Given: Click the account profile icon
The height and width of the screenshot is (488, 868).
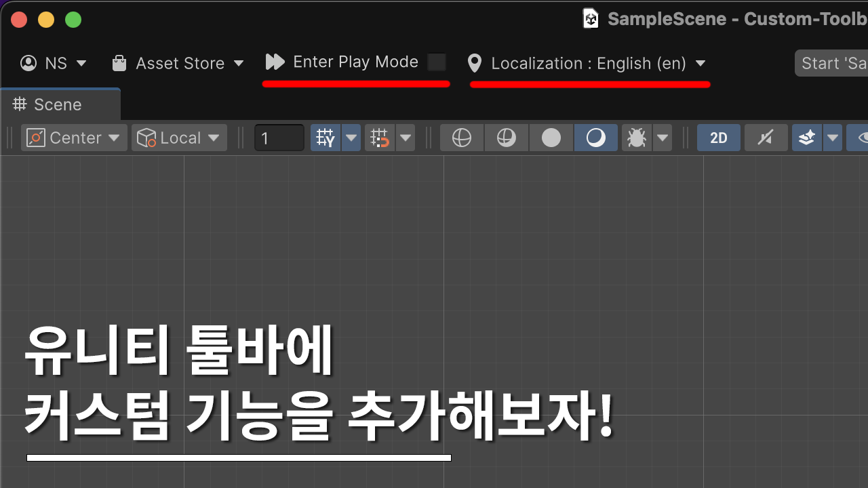Looking at the screenshot, I should coord(28,63).
